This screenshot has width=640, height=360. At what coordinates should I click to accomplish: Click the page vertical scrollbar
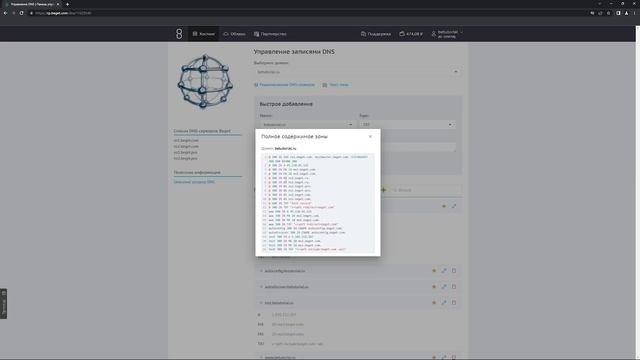(638, 192)
